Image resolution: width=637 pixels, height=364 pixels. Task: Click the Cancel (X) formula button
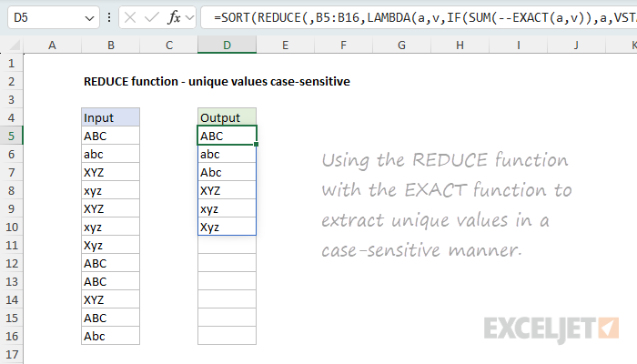(130, 17)
